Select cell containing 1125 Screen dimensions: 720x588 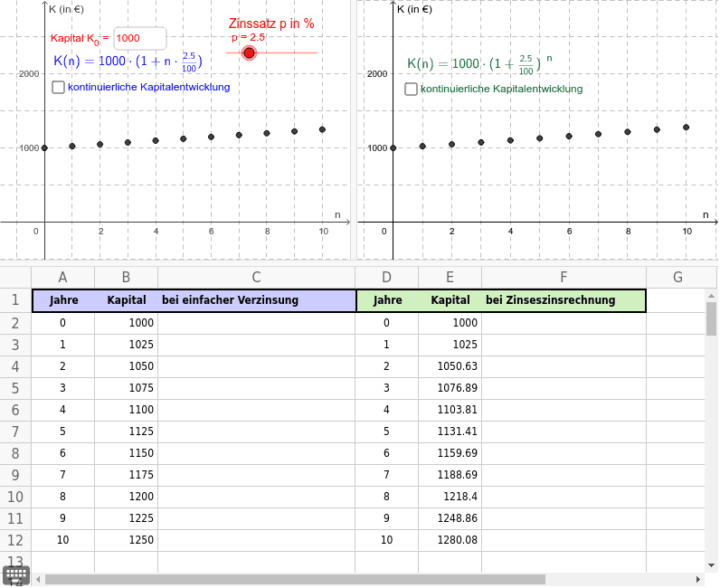tap(127, 432)
